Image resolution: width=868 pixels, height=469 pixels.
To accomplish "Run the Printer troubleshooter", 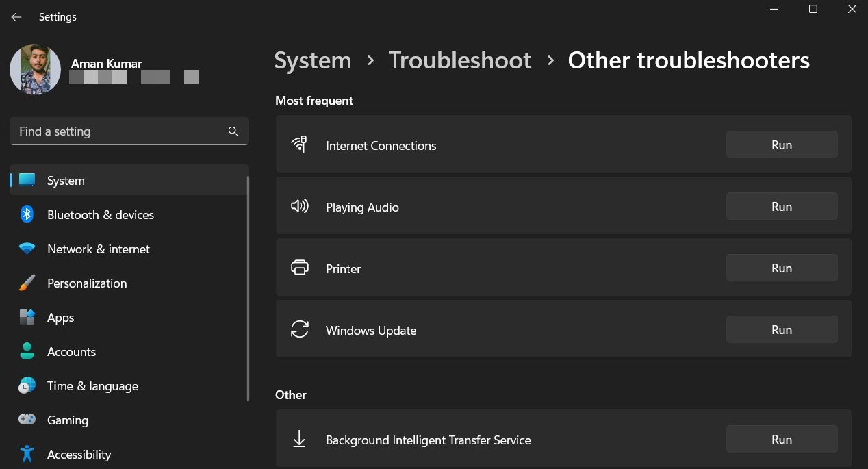I will [x=782, y=268].
